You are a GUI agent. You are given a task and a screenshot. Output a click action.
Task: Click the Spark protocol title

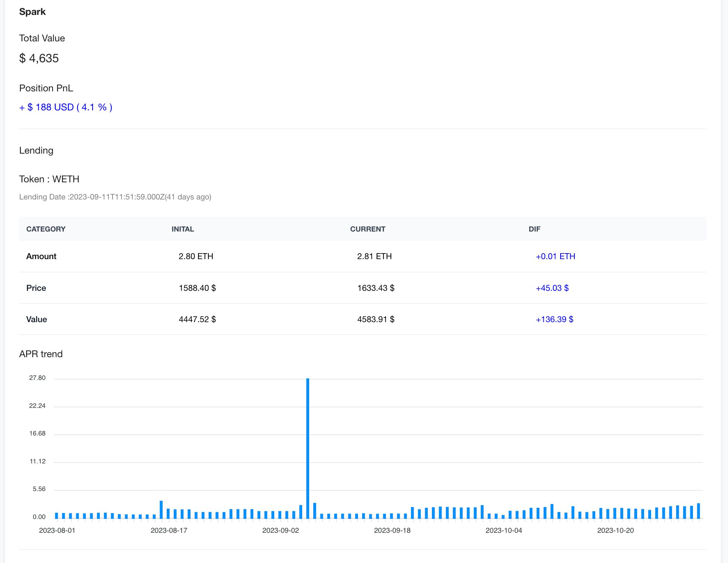pos(32,12)
